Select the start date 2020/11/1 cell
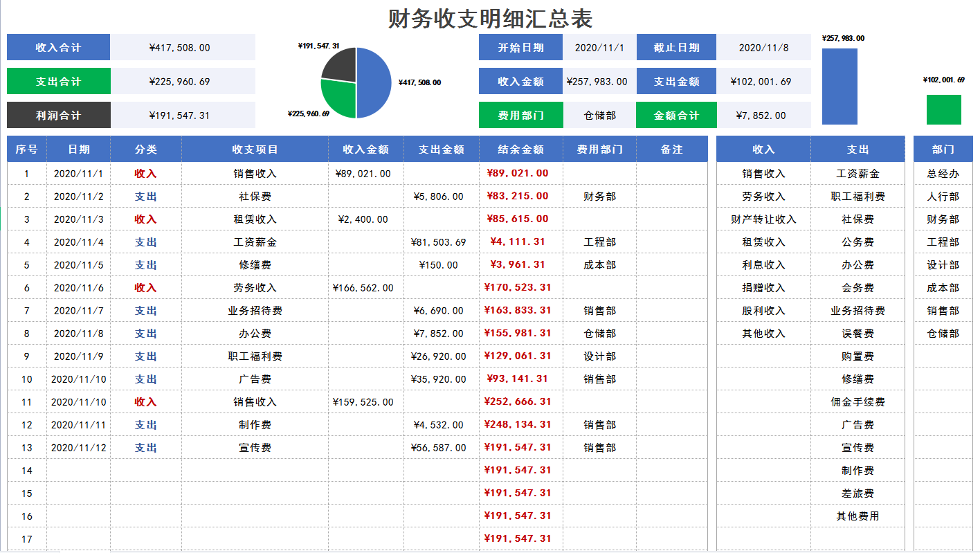980x553 pixels. pyautogui.click(x=599, y=48)
